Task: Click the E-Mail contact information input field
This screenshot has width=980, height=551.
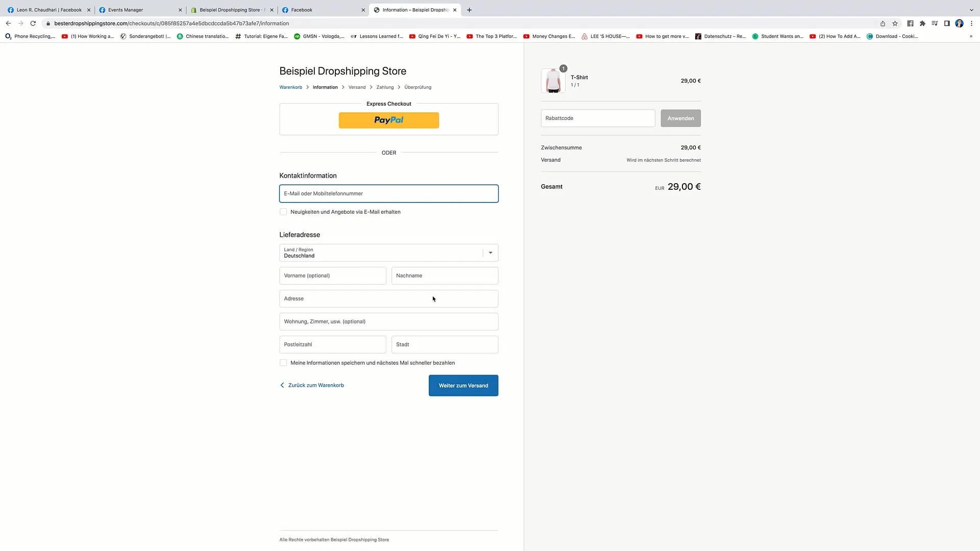Action: pyautogui.click(x=388, y=193)
